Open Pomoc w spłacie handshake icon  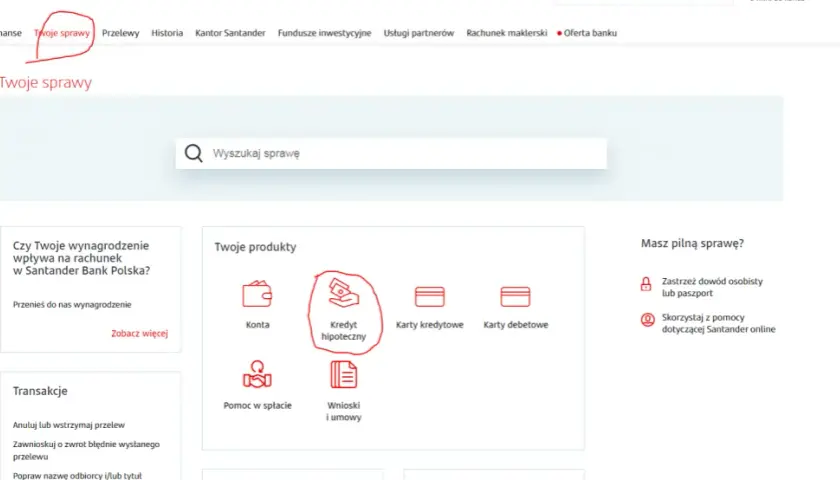(x=257, y=374)
